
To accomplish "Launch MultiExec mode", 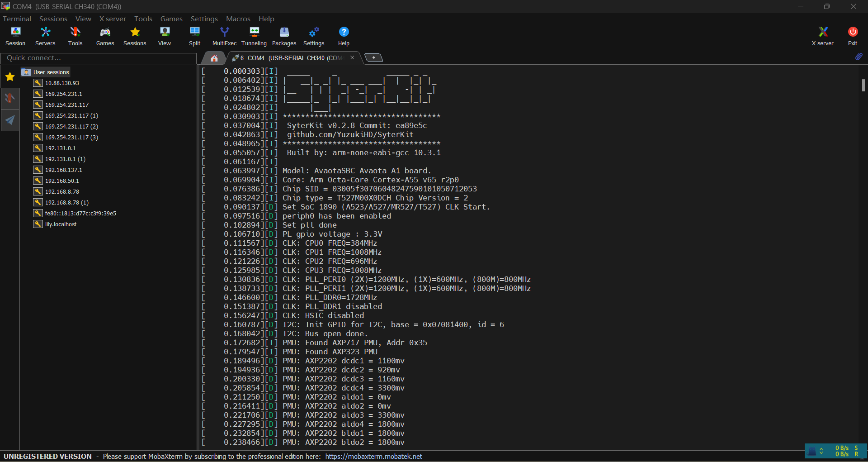I will coord(224,36).
